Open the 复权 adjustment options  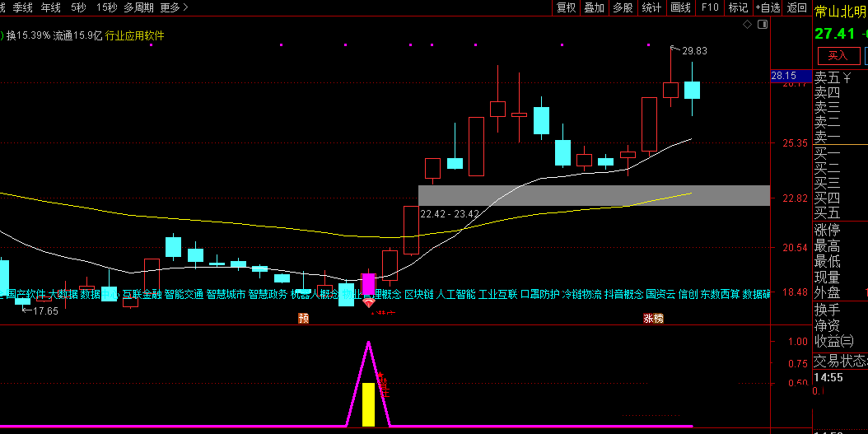(x=566, y=7)
